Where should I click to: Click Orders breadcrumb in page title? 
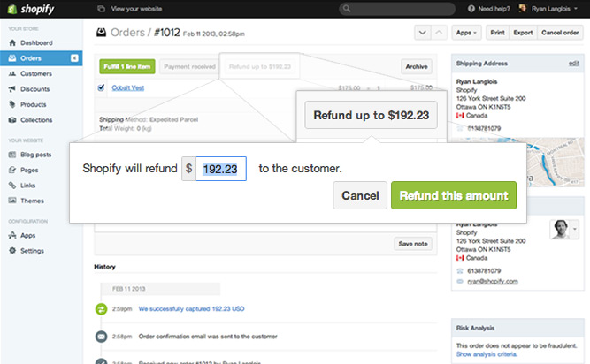(x=127, y=33)
